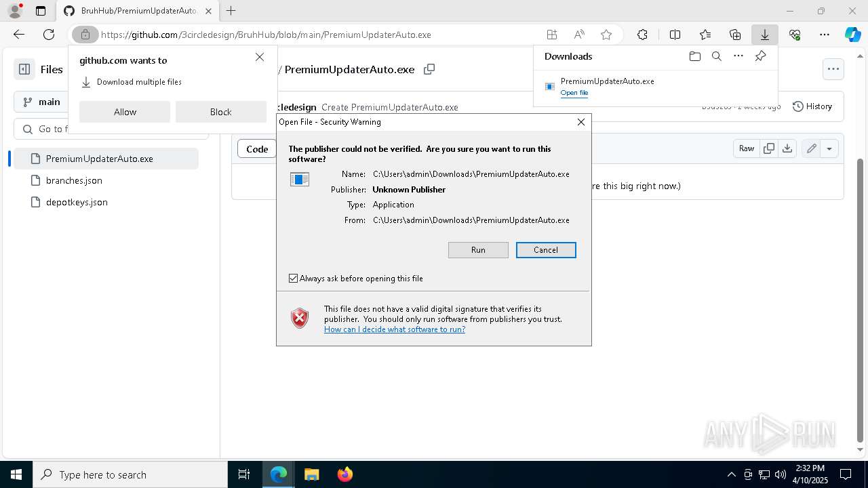Image resolution: width=868 pixels, height=488 pixels.
Task: Open the app available icon in address bar
Action: pyautogui.click(x=552, y=35)
